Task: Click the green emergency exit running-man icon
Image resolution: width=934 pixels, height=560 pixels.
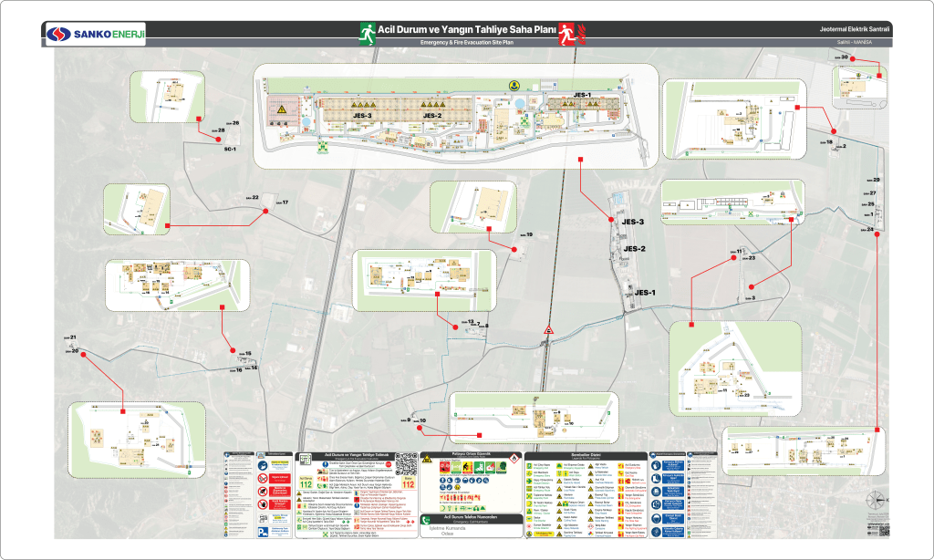Action: click(368, 34)
